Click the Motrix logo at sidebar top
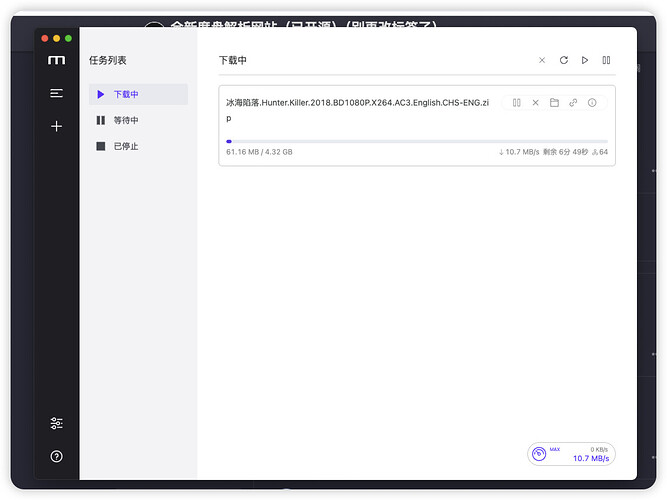Screen dimensions: 667x500 56,60
